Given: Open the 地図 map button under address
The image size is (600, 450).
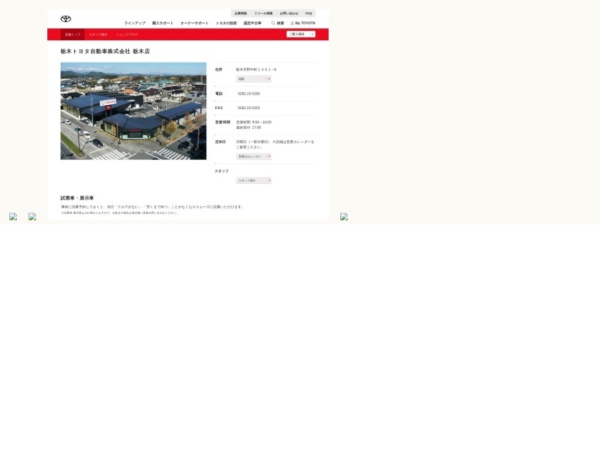Looking at the screenshot, I should [254, 79].
